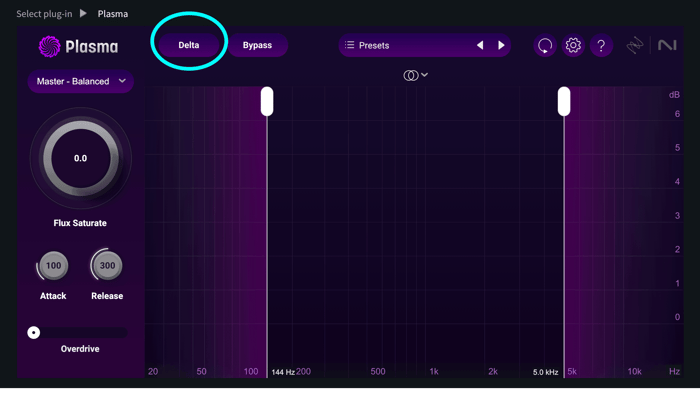Click the 144 Hz frequency value

pos(283,372)
